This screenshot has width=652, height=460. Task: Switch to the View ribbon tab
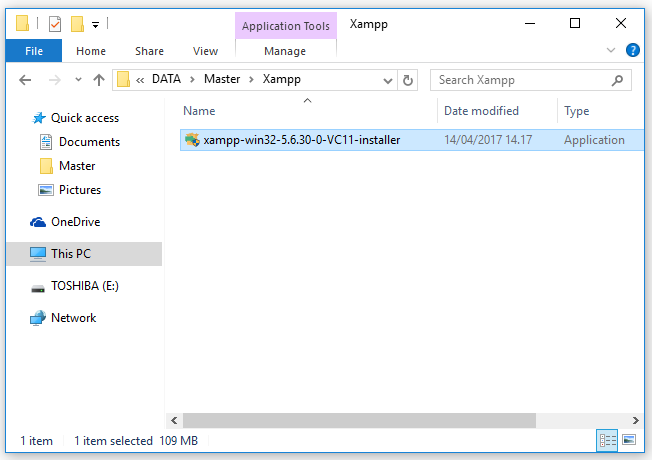[205, 51]
